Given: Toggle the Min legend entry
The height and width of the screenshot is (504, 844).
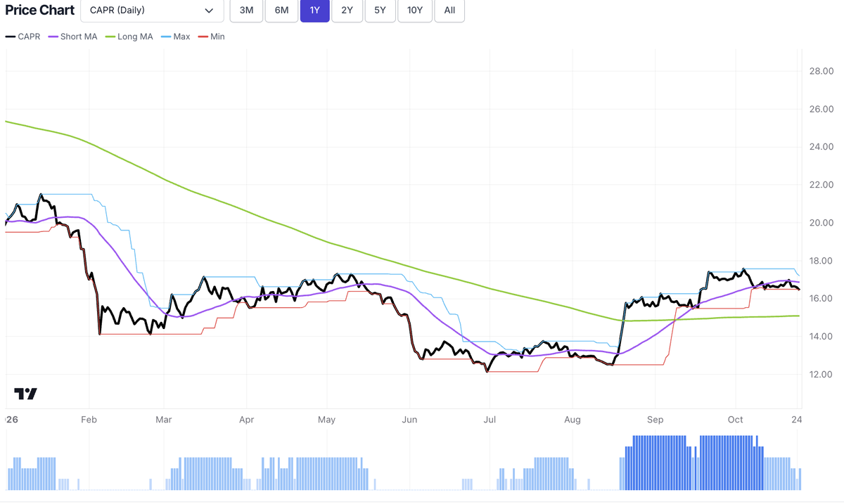Looking at the screenshot, I should point(212,37).
